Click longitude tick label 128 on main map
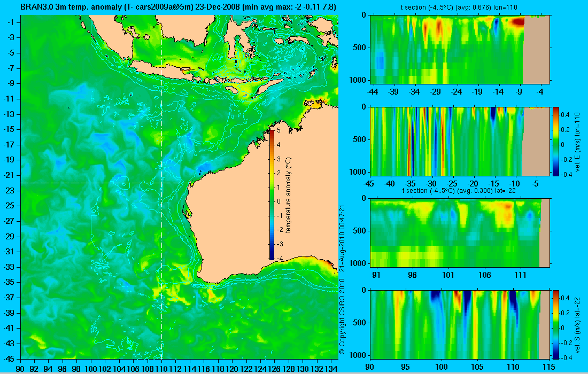588x374 pixels. click(x=288, y=369)
